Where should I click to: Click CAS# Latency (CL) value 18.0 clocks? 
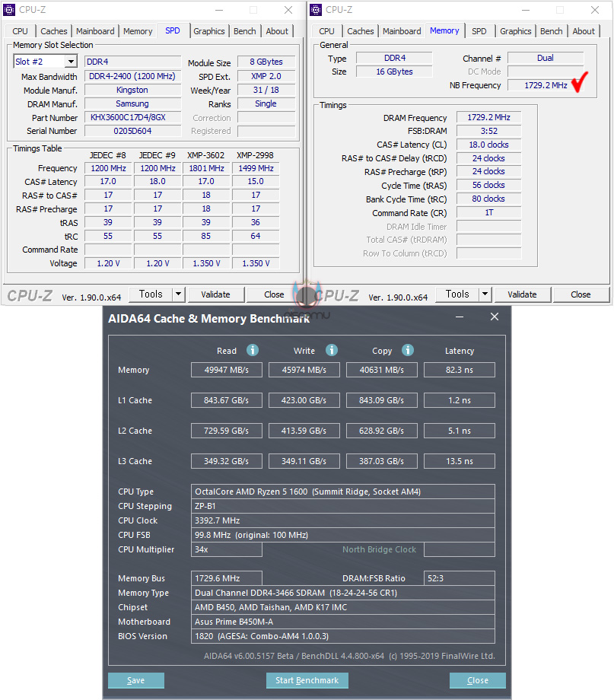[489, 145]
